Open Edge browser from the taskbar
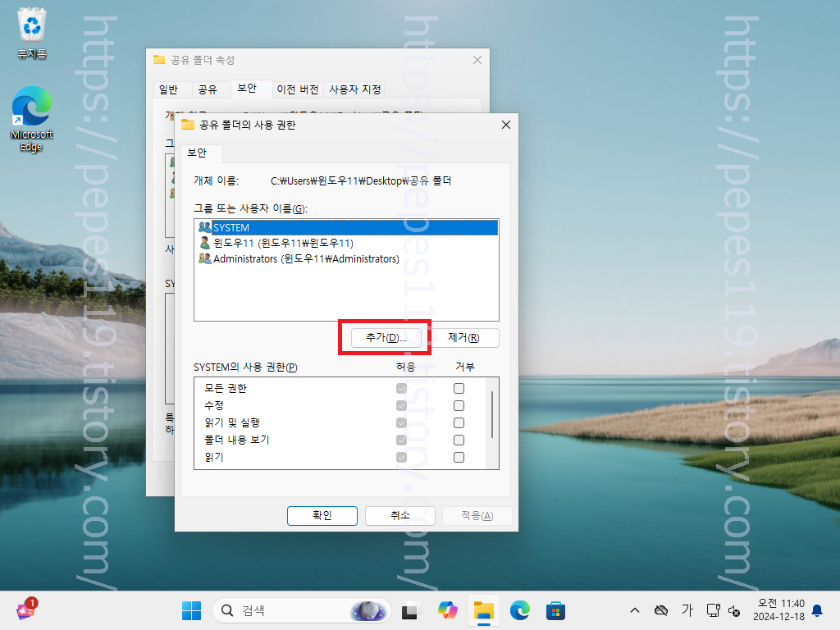This screenshot has height=630, width=840. point(519,610)
